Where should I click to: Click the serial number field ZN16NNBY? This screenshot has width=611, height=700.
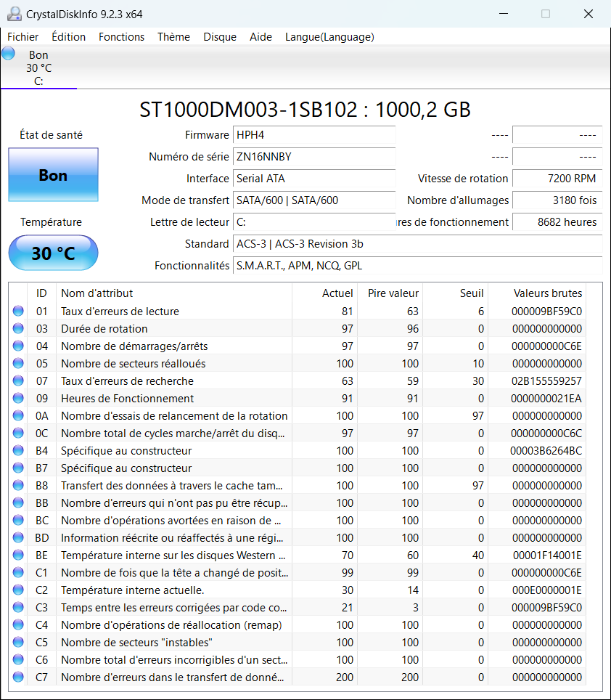(x=314, y=157)
